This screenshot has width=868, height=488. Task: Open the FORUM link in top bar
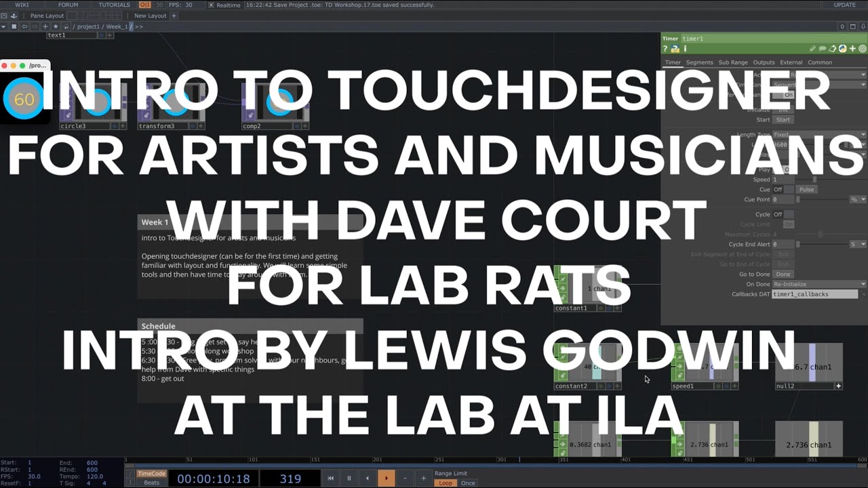point(68,5)
